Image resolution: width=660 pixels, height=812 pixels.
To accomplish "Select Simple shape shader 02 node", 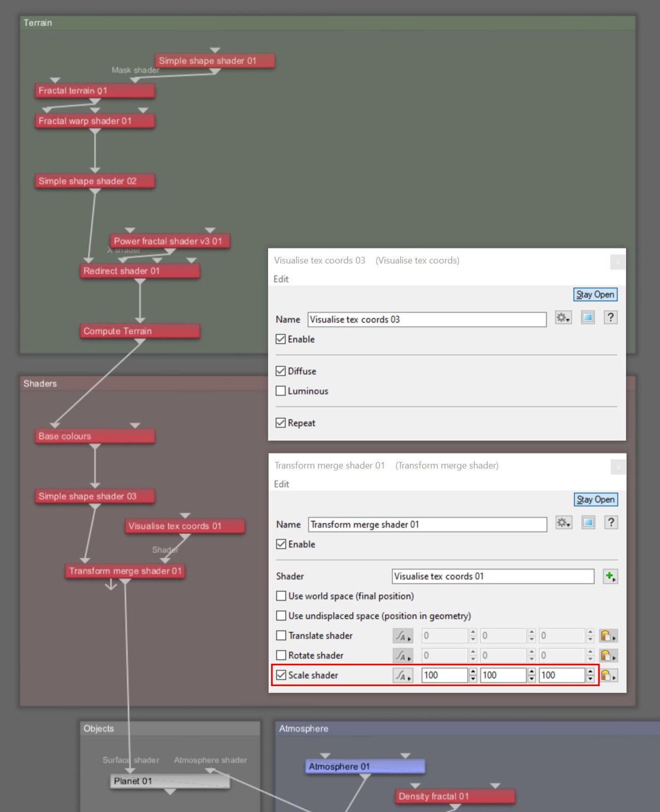I will 95,181.
